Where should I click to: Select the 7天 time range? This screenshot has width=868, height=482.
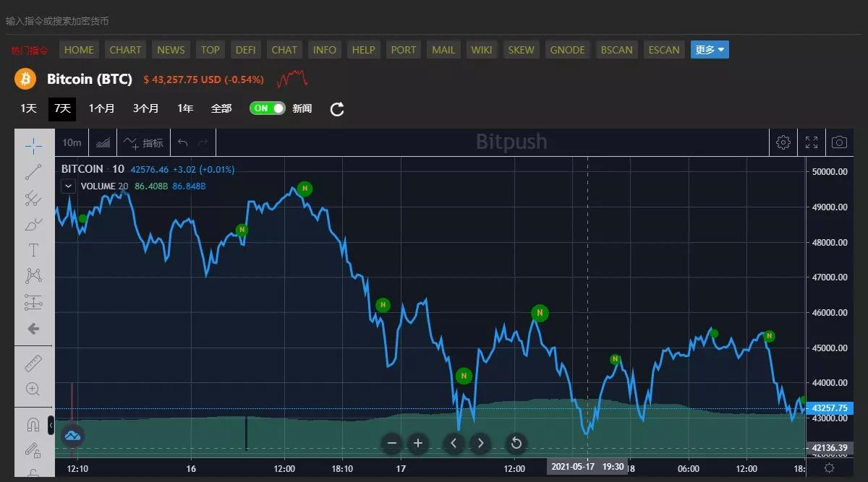pyautogui.click(x=62, y=108)
